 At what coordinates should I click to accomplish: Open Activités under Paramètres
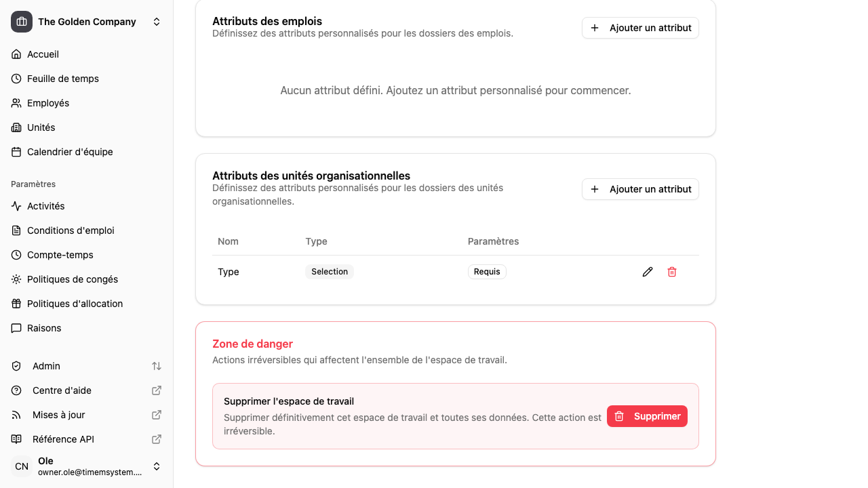pyautogui.click(x=45, y=206)
